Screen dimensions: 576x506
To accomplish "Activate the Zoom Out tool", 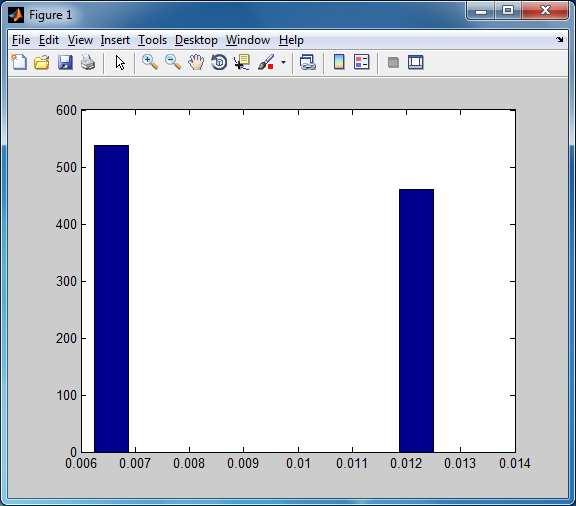I will click(x=173, y=62).
